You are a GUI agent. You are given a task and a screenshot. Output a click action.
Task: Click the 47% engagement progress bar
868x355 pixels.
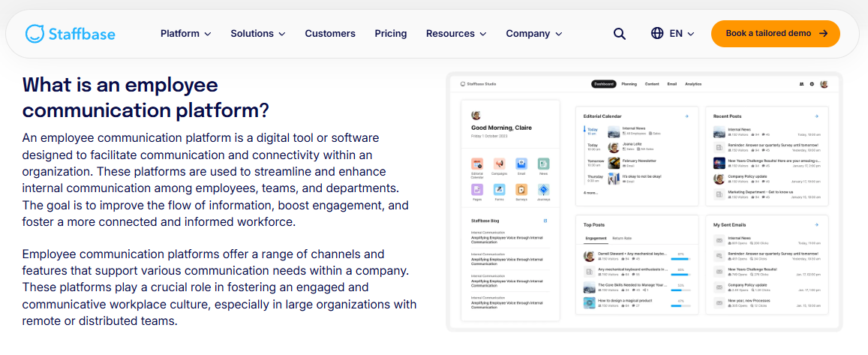click(680, 305)
